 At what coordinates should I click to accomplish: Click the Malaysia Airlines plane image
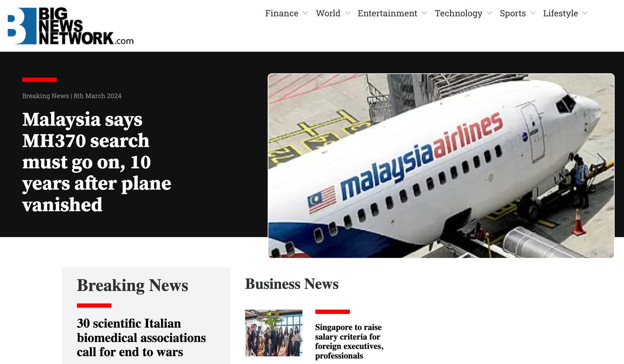(x=441, y=166)
